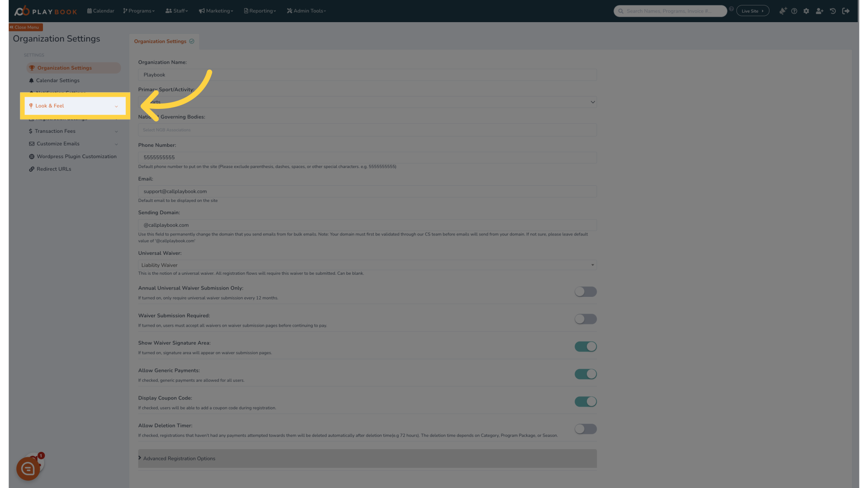
Task: Click Transaction Fees settings link
Action: tap(56, 131)
